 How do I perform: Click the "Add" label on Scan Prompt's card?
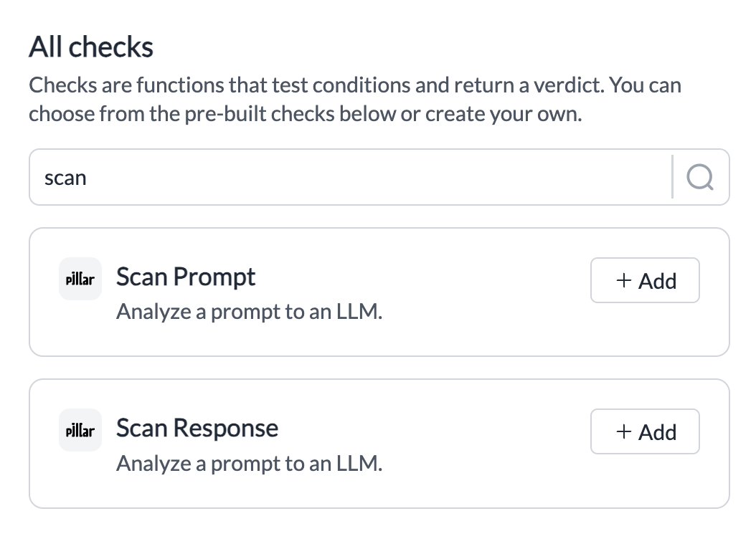pyautogui.click(x=657, y=281)
